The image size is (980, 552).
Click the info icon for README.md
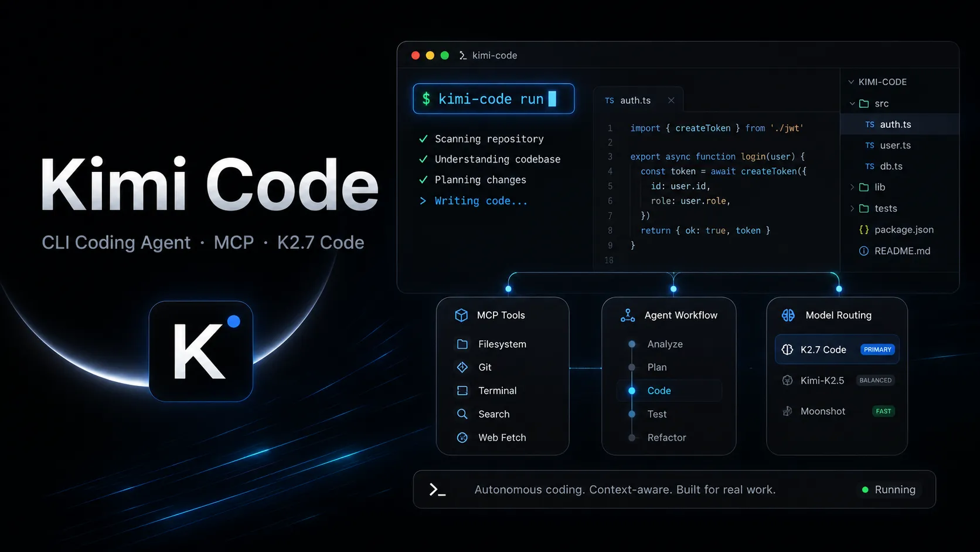[x=864, y=251]
